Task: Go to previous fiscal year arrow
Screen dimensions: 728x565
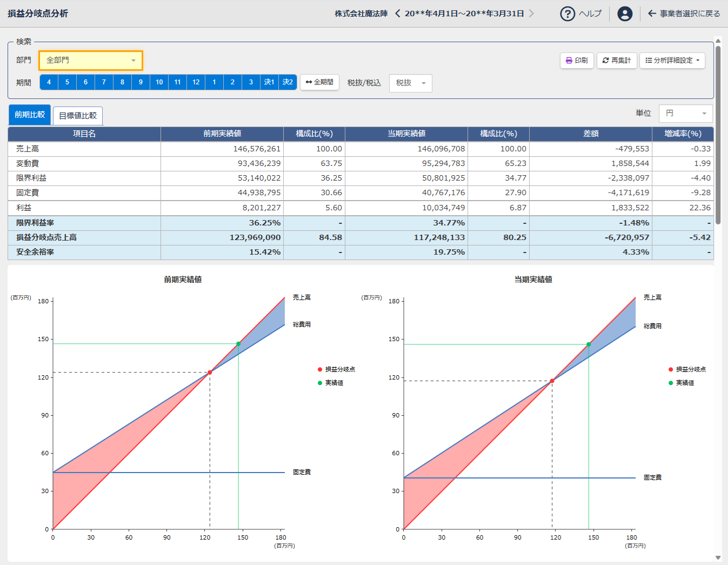Action: [x=398, y=14]
